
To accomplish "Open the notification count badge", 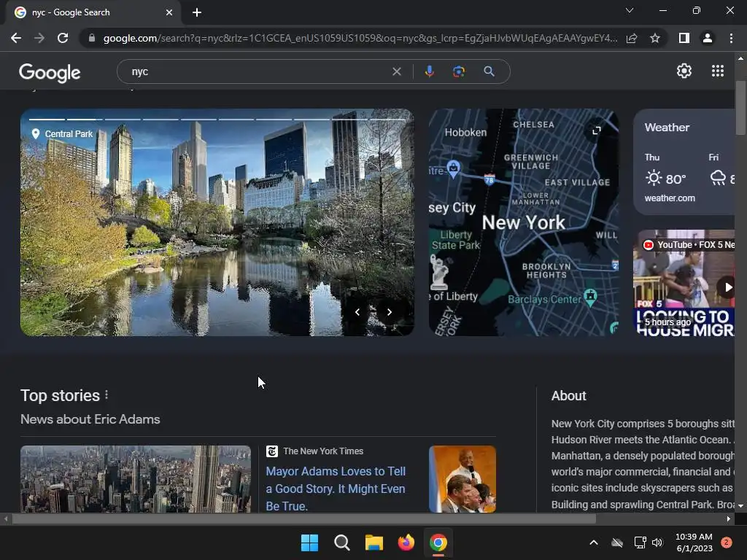I will coord(727,542).
